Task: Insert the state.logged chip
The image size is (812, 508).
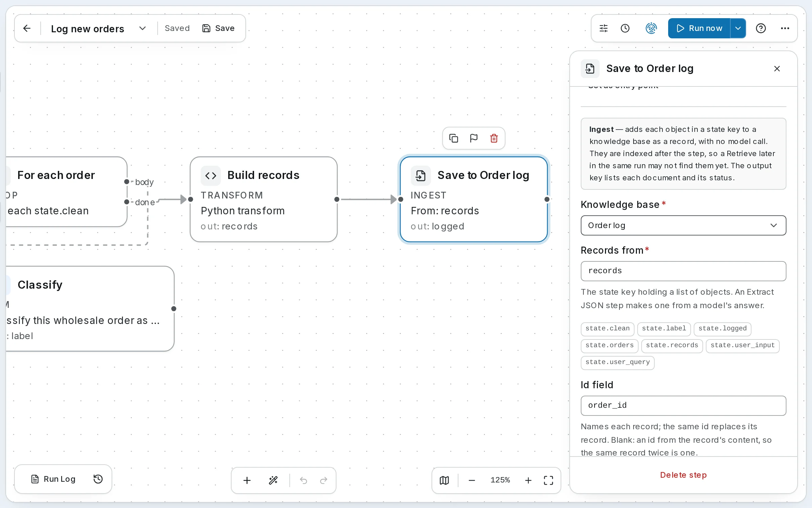Action: 722,329
